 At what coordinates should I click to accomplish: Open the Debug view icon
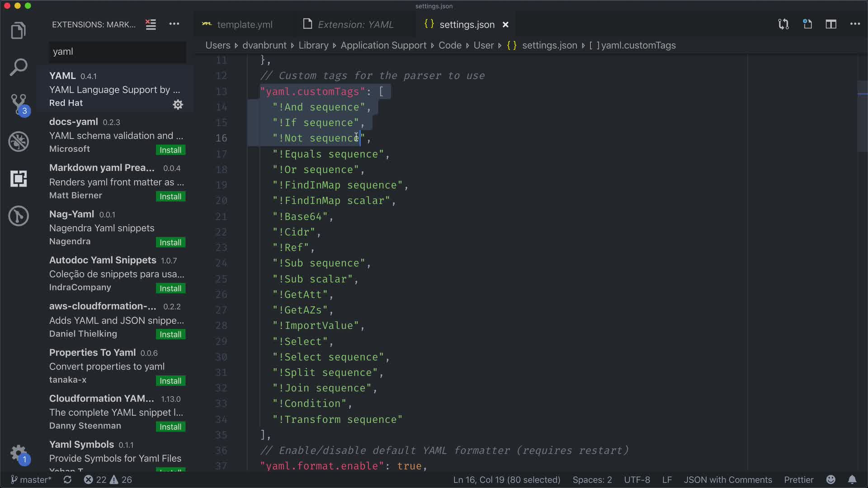19,141
